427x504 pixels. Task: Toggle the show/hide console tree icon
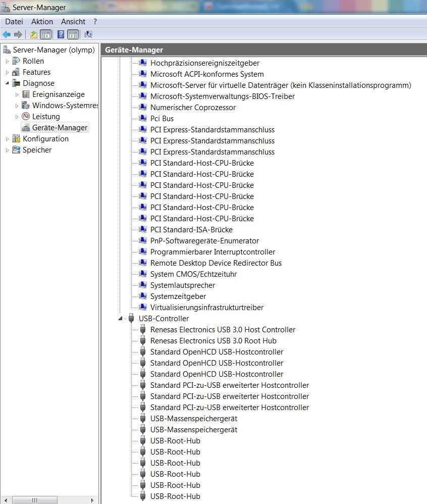tap(46, 34)
